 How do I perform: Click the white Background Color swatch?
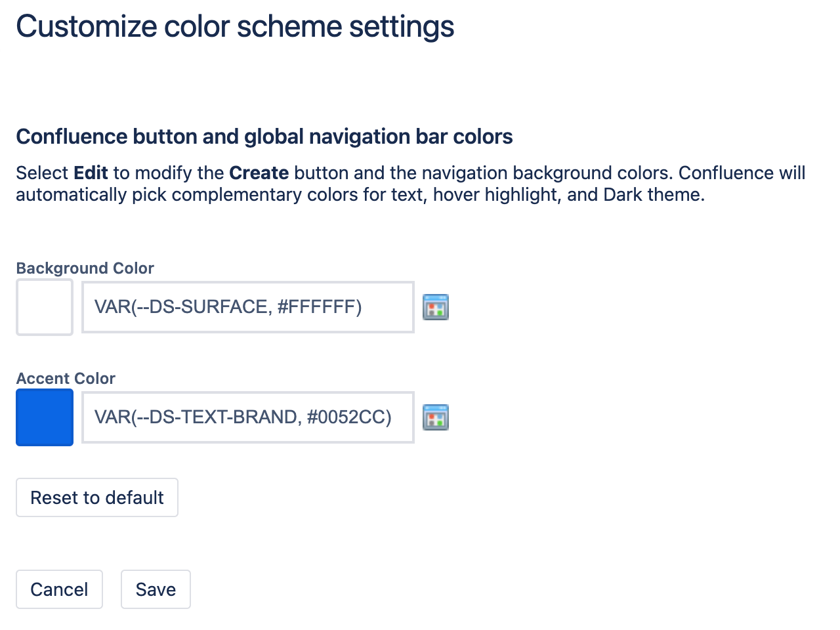click(x=45, y=307)
